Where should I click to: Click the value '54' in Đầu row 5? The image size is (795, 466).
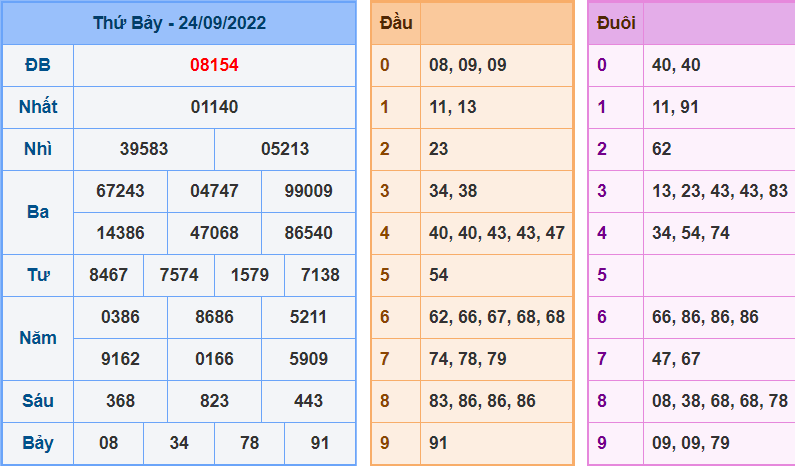[439, 275]
